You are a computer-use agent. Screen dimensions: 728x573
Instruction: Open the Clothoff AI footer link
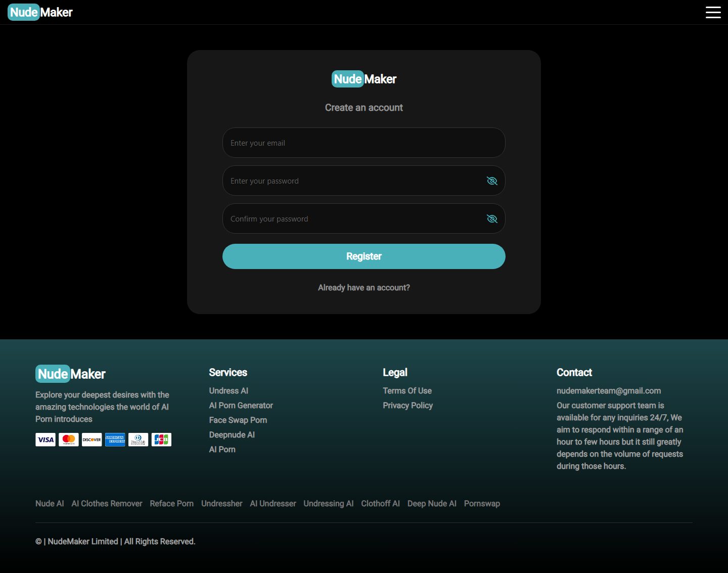(x=380, y=503)
